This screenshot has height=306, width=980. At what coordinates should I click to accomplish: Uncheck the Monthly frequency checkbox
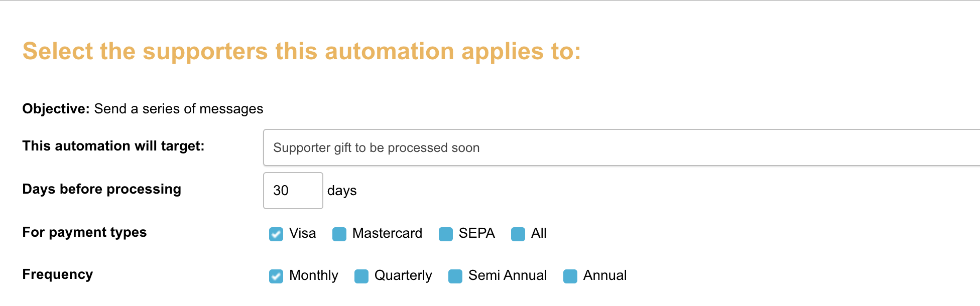[x=276, y=276]
